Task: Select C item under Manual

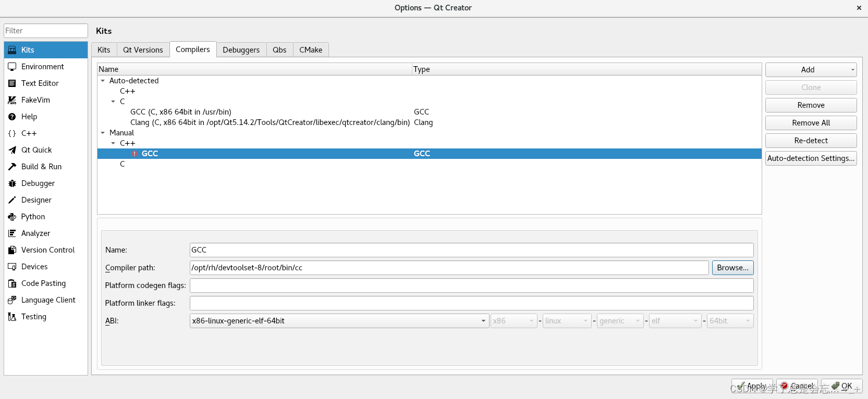Action: [123, 164]
